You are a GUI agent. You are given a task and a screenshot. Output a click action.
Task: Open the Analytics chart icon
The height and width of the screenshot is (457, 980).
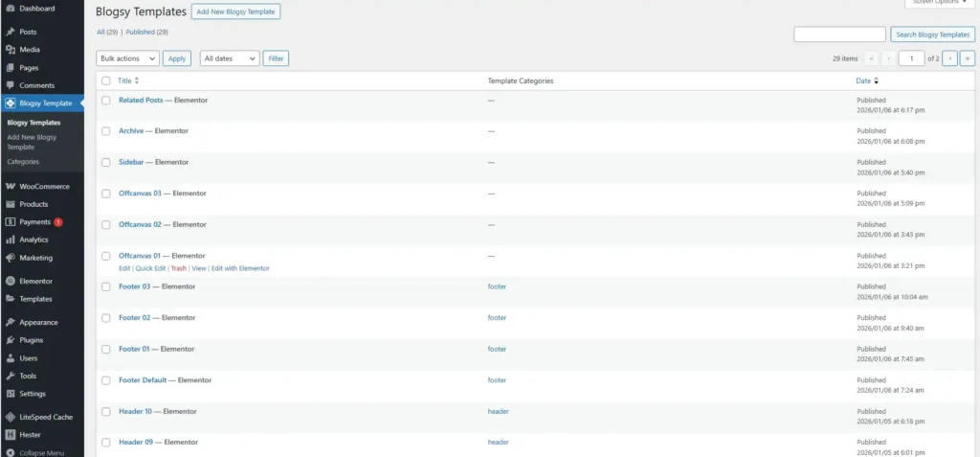click(10, 240)
